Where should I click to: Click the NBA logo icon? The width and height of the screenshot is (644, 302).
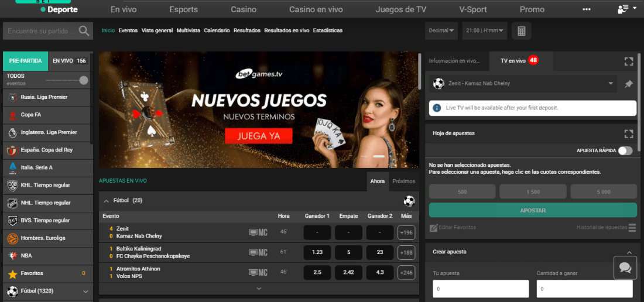tap(13, 256)
